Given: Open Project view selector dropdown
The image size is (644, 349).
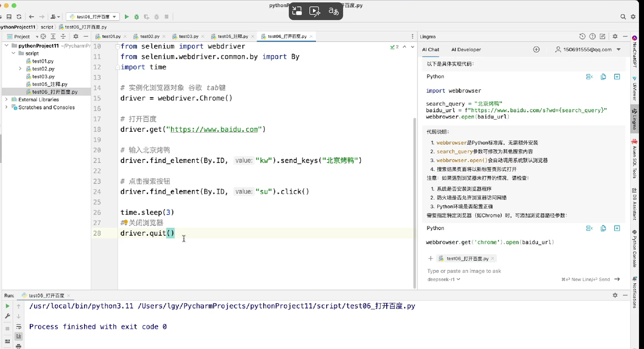Looking at the screenshot, I should 23,36.
